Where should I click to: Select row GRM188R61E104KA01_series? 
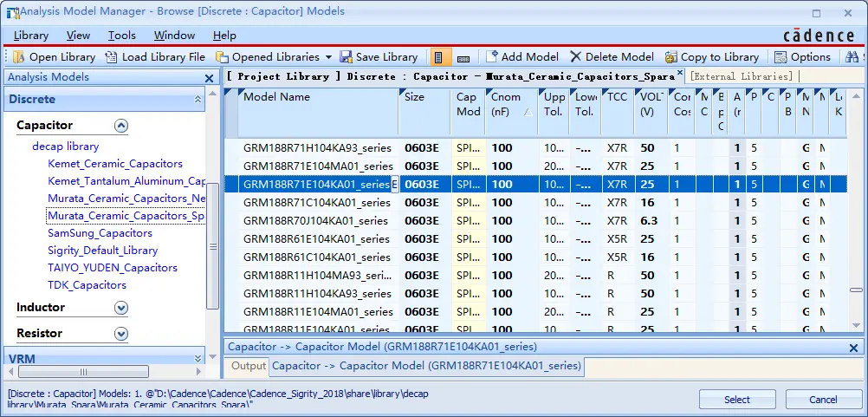(536, 239)
